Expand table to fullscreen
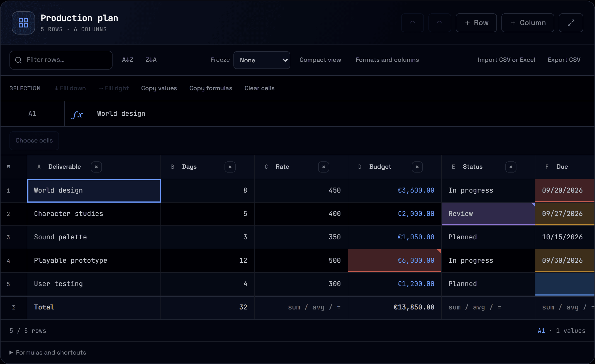This screenshot has width=595, height=364. (571, 23)
